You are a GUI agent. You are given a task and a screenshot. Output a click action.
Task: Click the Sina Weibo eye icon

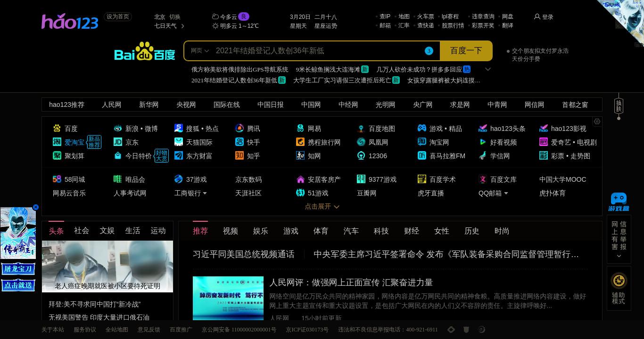pos(118,128)
